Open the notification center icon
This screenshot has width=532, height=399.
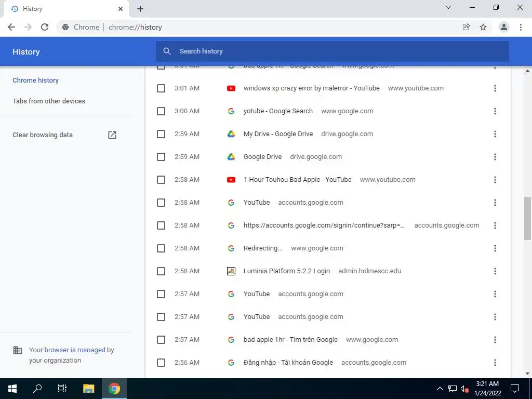[515, 389]
